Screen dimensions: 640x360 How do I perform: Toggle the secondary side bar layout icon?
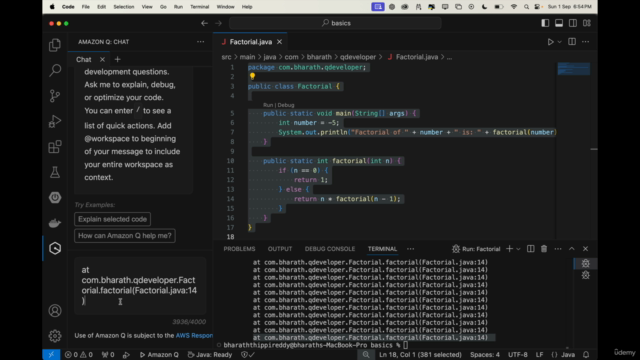(573, 23)
